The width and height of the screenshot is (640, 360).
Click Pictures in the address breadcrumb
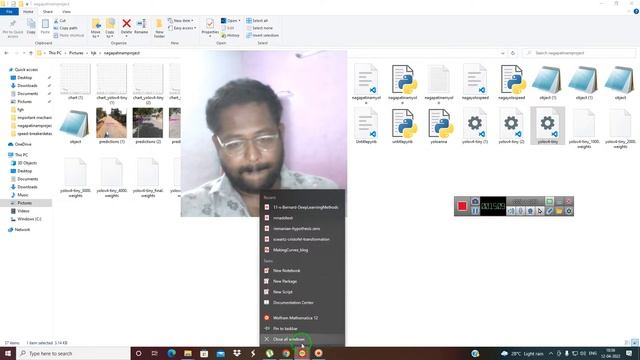[x=76, y=53]
